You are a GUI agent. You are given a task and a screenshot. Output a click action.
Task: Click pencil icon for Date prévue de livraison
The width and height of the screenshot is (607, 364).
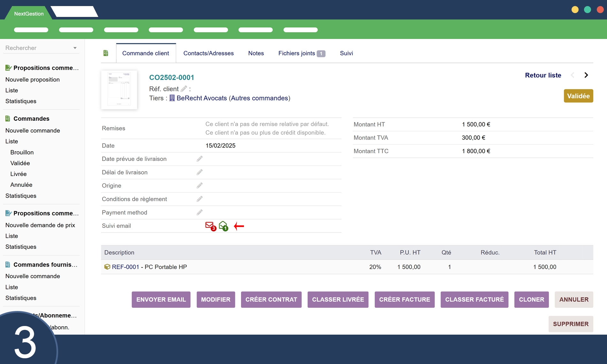point(200,159)
